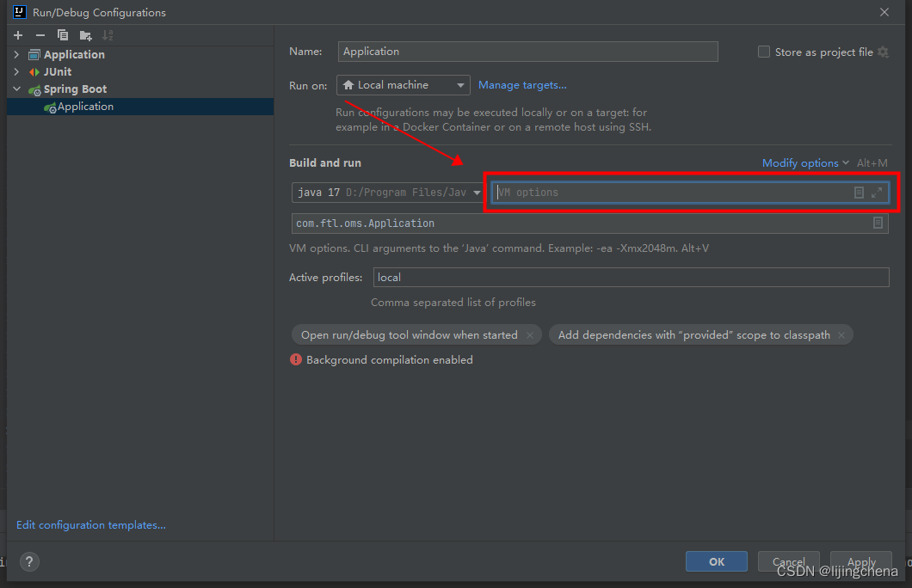The image size is (912, 588).
Task: Add a new run configuration
Action: coord(17,34)
